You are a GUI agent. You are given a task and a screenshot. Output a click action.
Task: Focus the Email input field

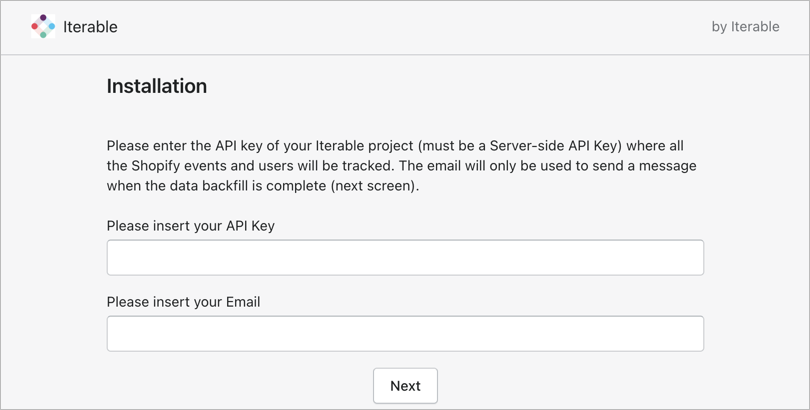point(405,334)
